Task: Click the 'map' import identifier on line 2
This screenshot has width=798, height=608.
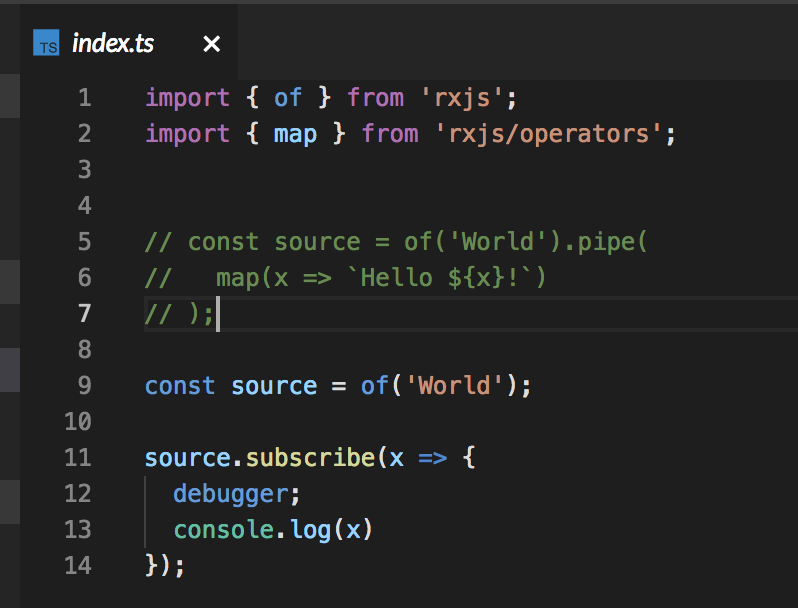Action: coord(295,134)
